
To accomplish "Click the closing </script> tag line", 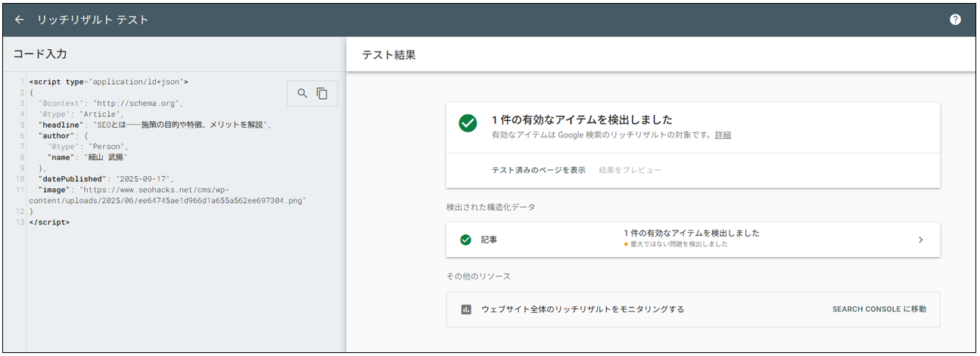I will [49, 223].
